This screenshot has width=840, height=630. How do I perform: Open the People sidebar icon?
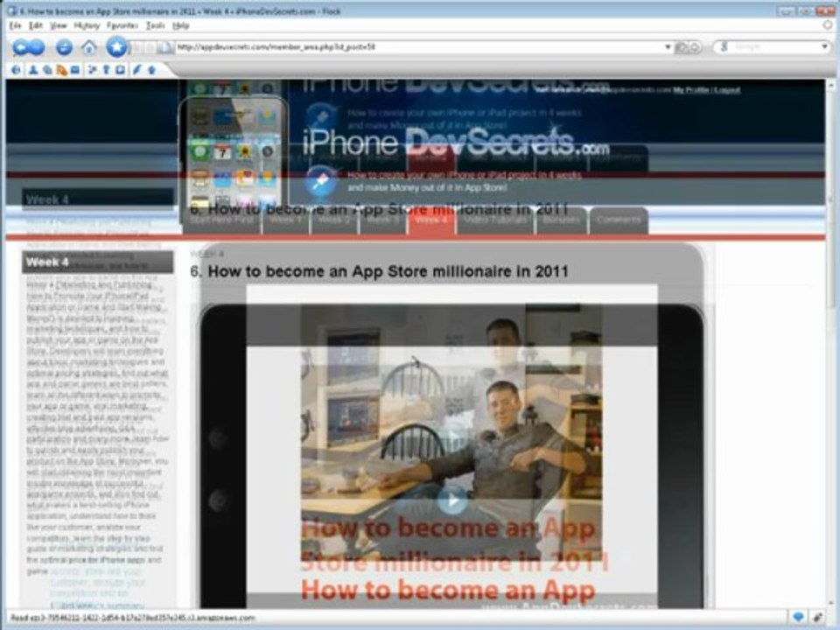pyautogui.click(x=33, y=70)
